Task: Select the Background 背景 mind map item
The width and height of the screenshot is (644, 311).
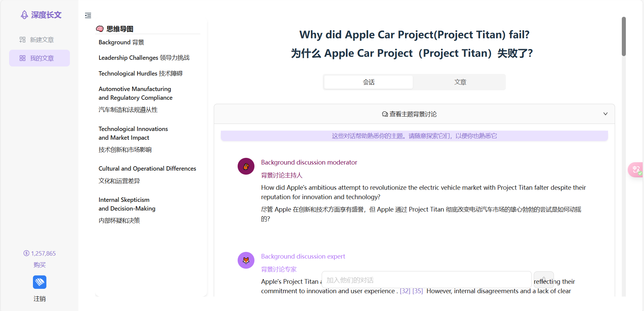Action: 121,42
